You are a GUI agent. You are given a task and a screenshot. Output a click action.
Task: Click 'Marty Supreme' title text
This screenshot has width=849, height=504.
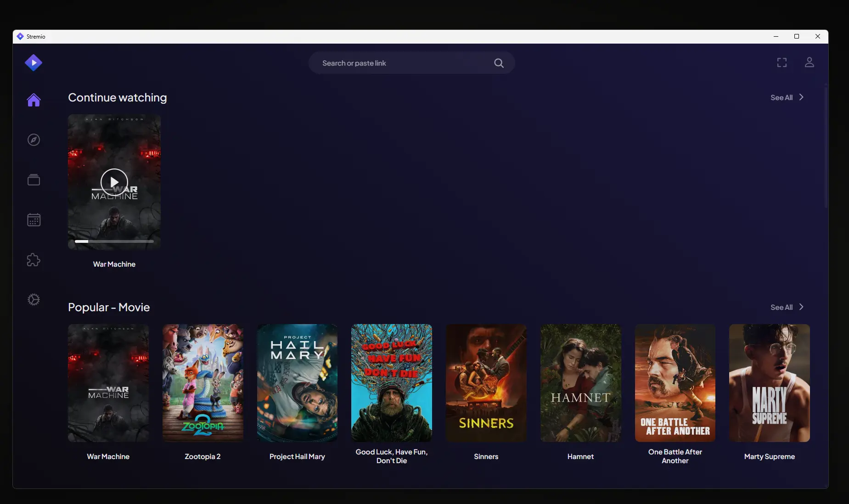click(770, 456)
